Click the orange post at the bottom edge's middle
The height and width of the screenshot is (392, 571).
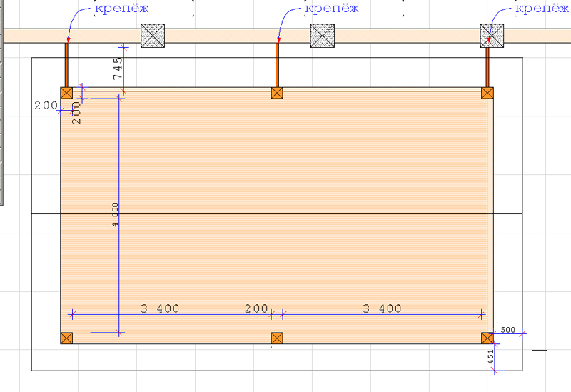coord(277,338)
